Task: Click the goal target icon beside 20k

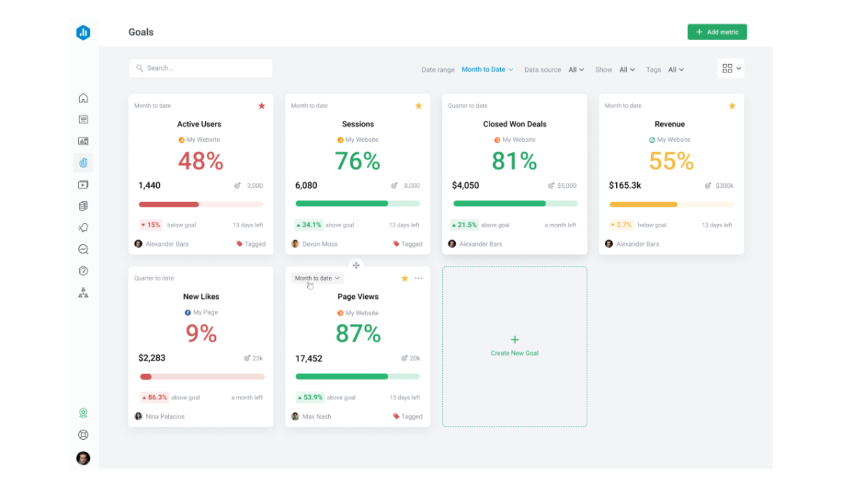Action: (404, 358)
